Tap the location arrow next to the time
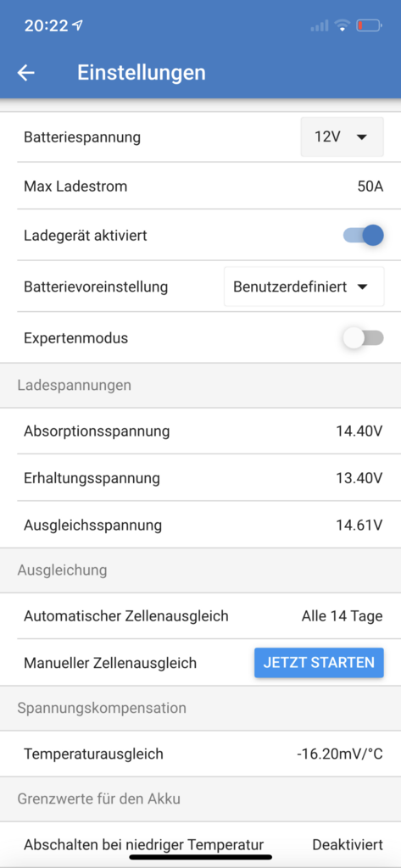This screenshot has height=868, width=401. [78, 25]
